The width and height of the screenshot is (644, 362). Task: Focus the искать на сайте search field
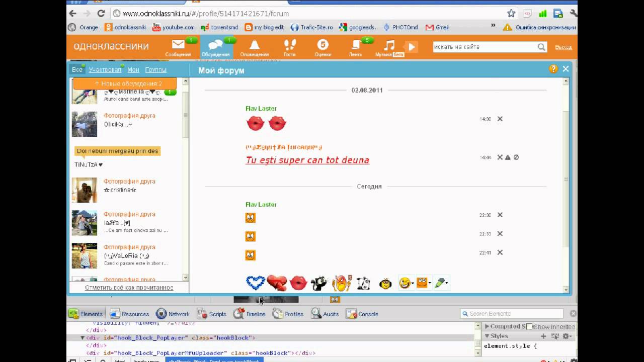(484, 47)
